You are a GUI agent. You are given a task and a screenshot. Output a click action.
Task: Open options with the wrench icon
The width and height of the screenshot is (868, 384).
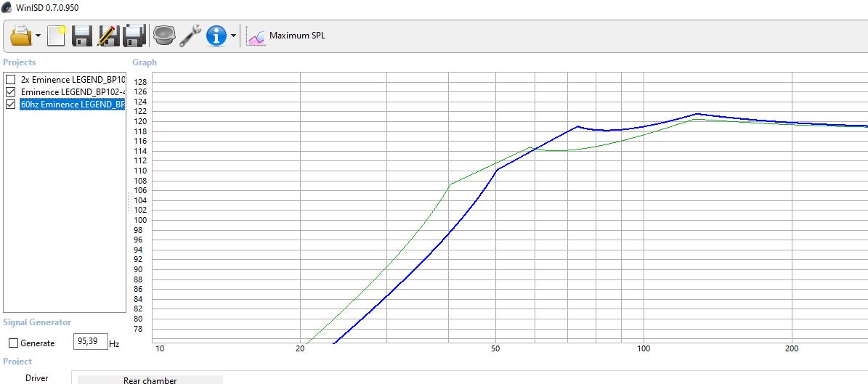tap(190, 36)
